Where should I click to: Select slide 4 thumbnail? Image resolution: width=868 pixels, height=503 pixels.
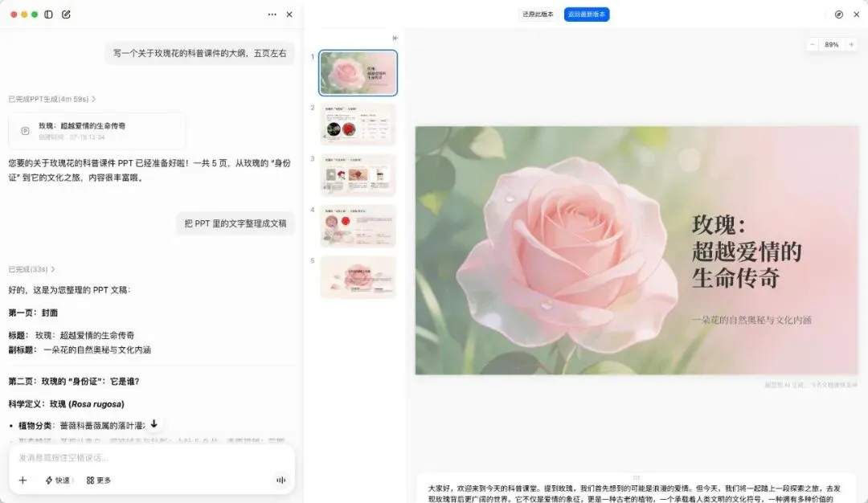358,226
